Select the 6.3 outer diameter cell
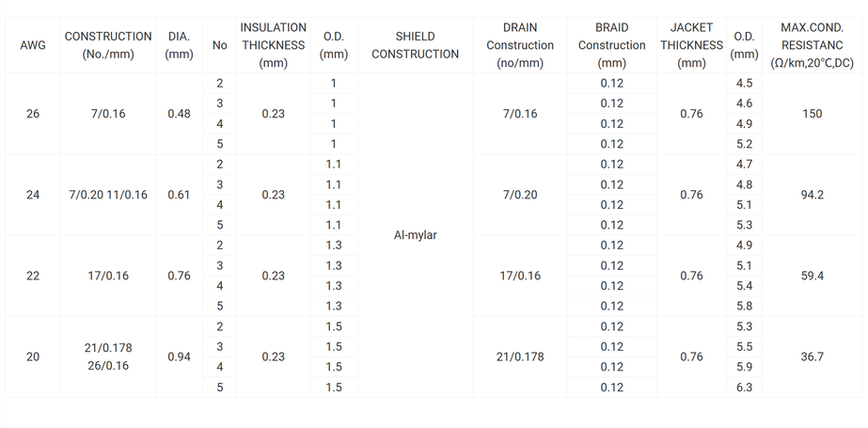 (744, 388)
